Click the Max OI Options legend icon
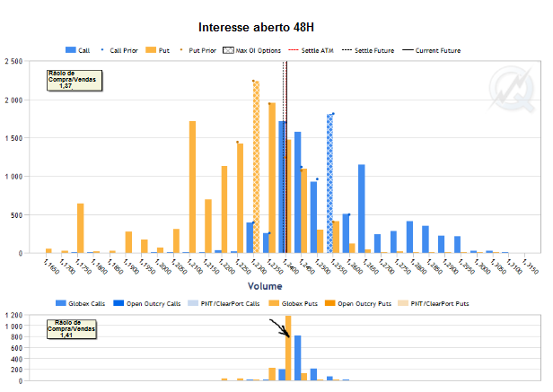This screenshot has height=392, width=553. [x=228, y=50]
